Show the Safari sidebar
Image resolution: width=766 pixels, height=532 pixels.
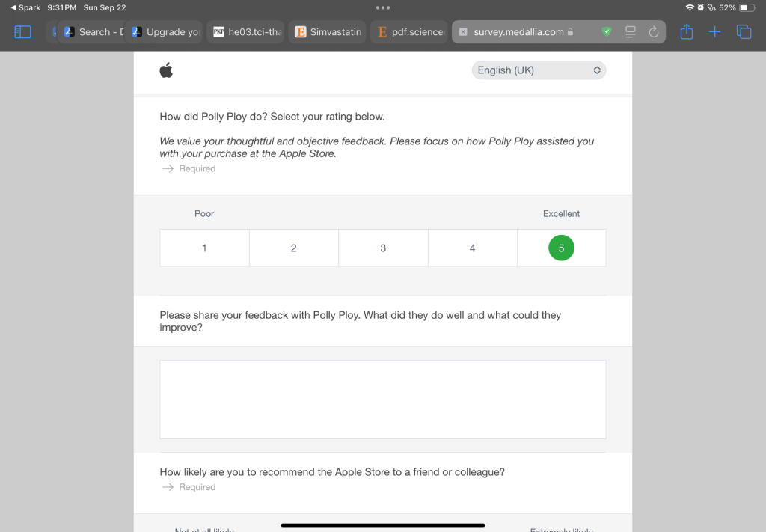[x=22, y=32]
